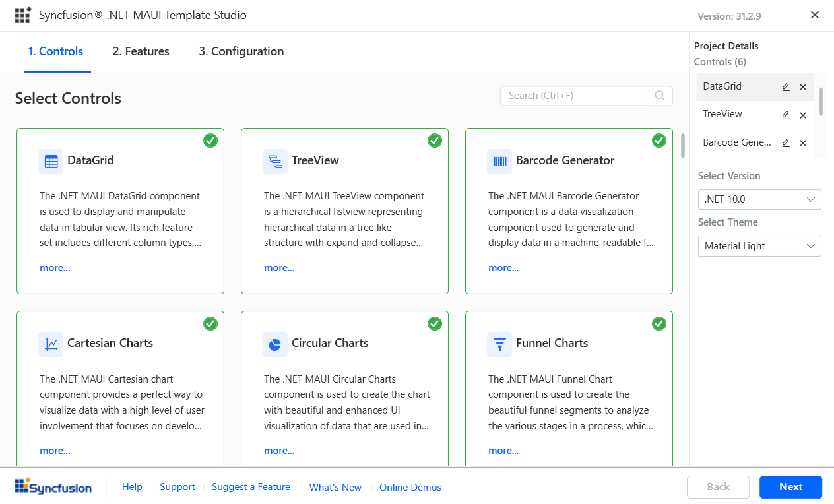The width and height of the screenshot is (834, 504).
Task: Edit DataGrid using its pencil icon
Action: coord(786,87)
